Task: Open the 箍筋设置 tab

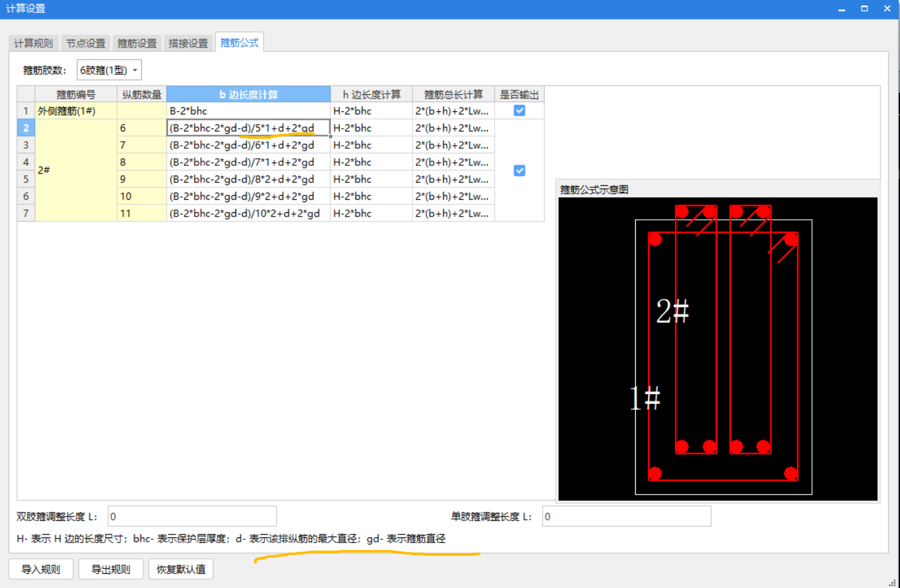Action: pyautogui.click(x=137, y=43)
